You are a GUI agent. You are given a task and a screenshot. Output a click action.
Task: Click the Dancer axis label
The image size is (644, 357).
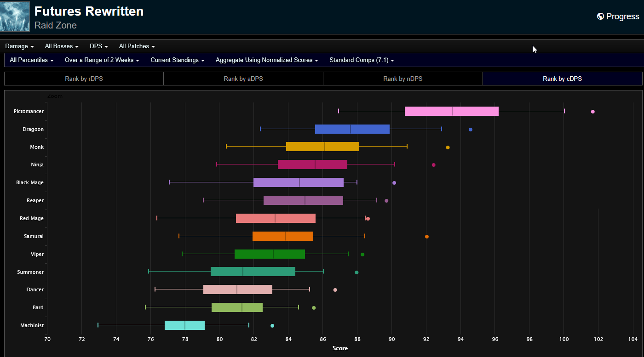coord(35,290)
